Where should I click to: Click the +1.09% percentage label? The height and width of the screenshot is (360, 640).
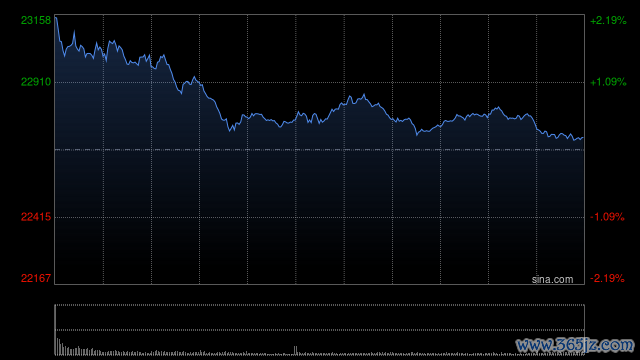pos(608,82)
